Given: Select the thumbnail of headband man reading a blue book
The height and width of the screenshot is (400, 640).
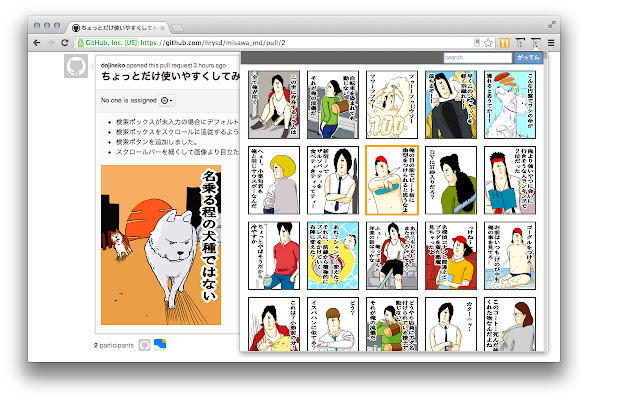Looking at the screenshot, I should point(510,180).
